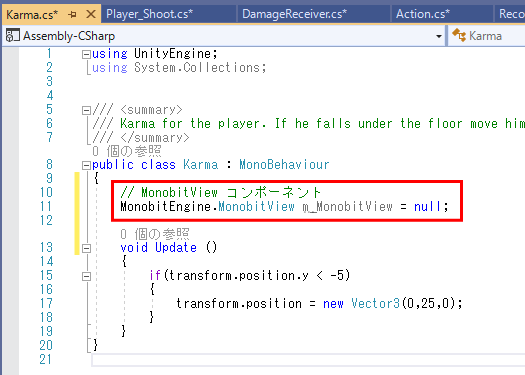Click the Update method name
The image size is (525, 375).
point(176,248)
